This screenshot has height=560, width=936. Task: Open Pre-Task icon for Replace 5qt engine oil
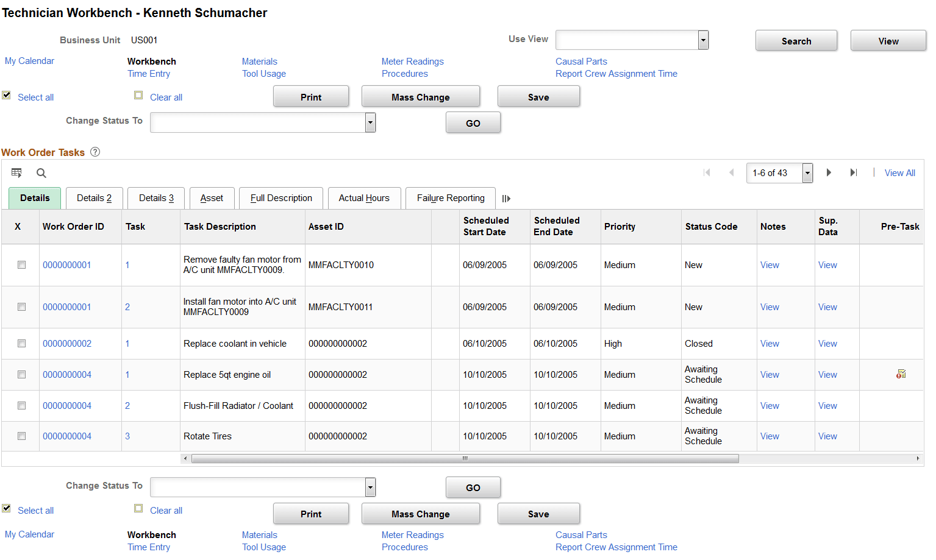coord(901,374)
